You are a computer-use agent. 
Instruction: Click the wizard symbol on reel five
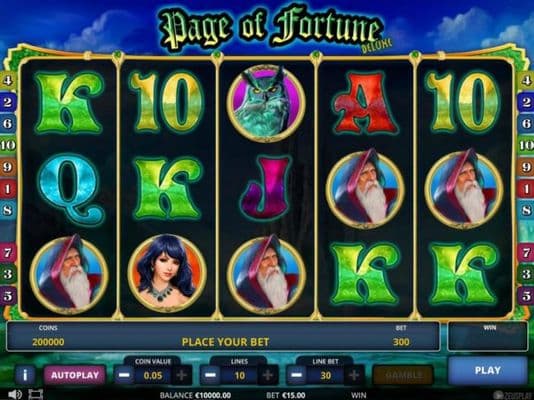pos(464,189)
